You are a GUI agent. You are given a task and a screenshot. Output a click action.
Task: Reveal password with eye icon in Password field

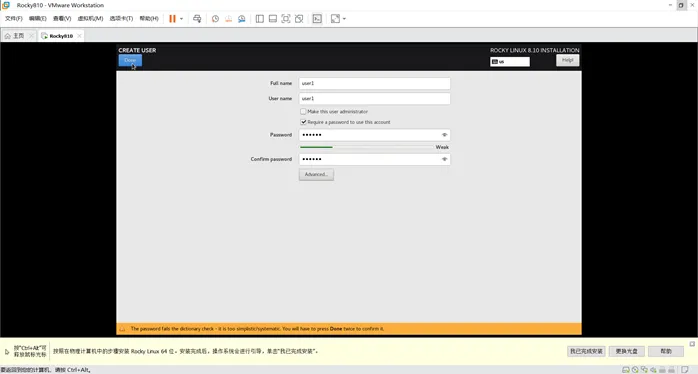pyautogui.click(x=444, y=135)
